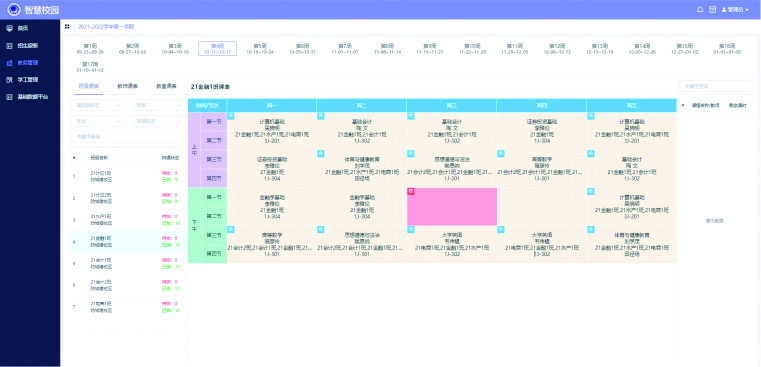Switch to the 教室课表 tab
The image size is (761, 367).
(166, 86)
